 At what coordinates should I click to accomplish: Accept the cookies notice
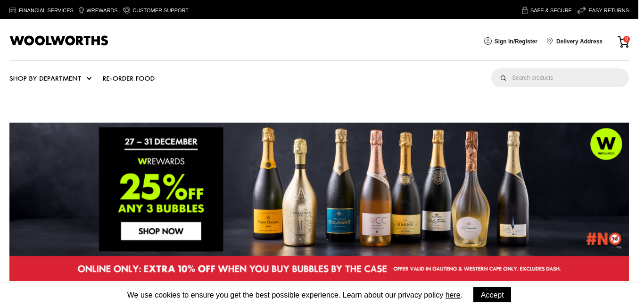(492, 295)
